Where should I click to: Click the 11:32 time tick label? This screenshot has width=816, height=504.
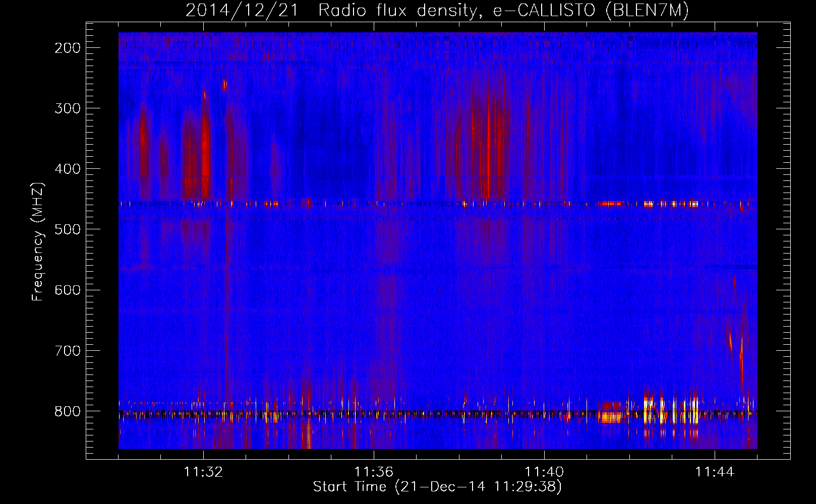(x=203, y=472)
